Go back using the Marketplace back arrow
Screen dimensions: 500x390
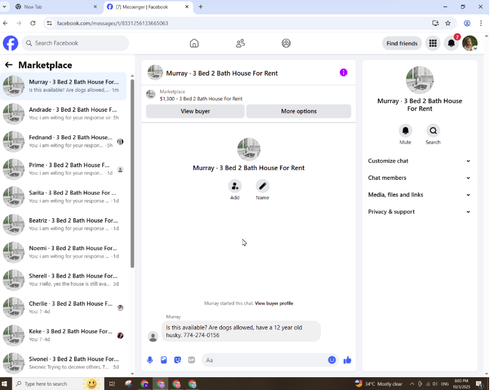[x=9, y=65]
